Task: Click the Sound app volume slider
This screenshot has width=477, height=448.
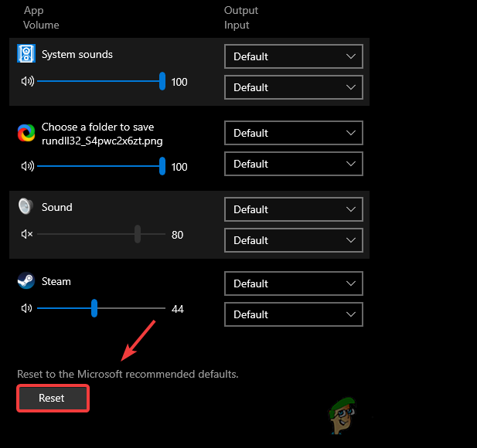Action: (x=101, y=234)
